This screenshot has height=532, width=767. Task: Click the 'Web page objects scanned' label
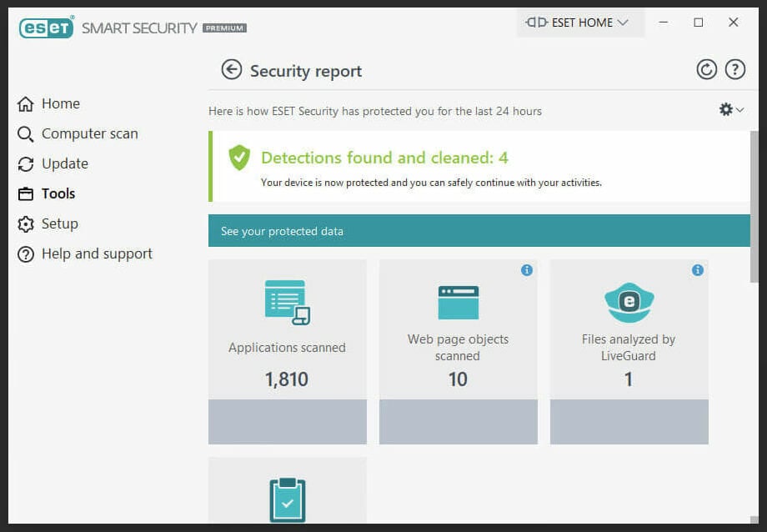pyautogui.click(x=458, y=348)
